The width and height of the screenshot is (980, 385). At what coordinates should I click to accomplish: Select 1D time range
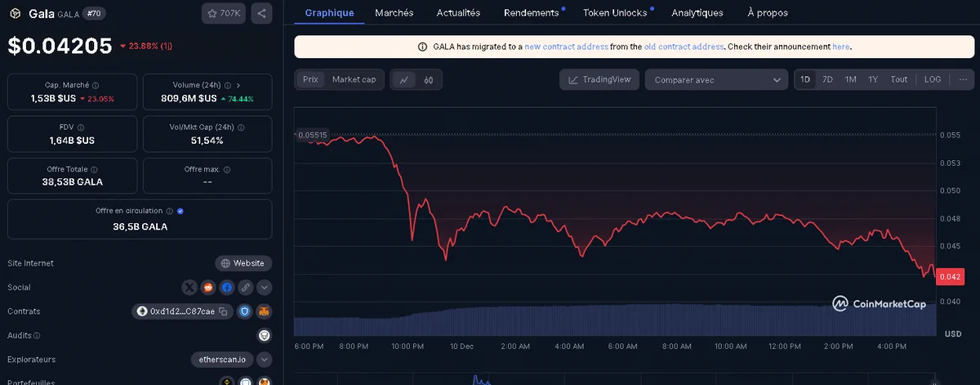[x=805, y=79]
